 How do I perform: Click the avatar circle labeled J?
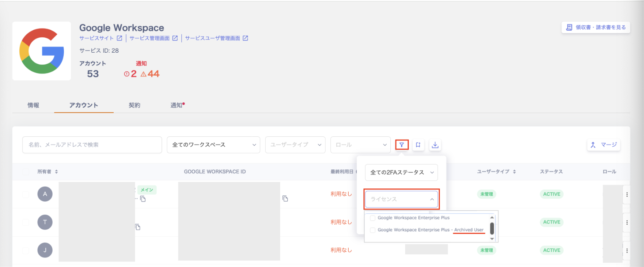(45, 250)
